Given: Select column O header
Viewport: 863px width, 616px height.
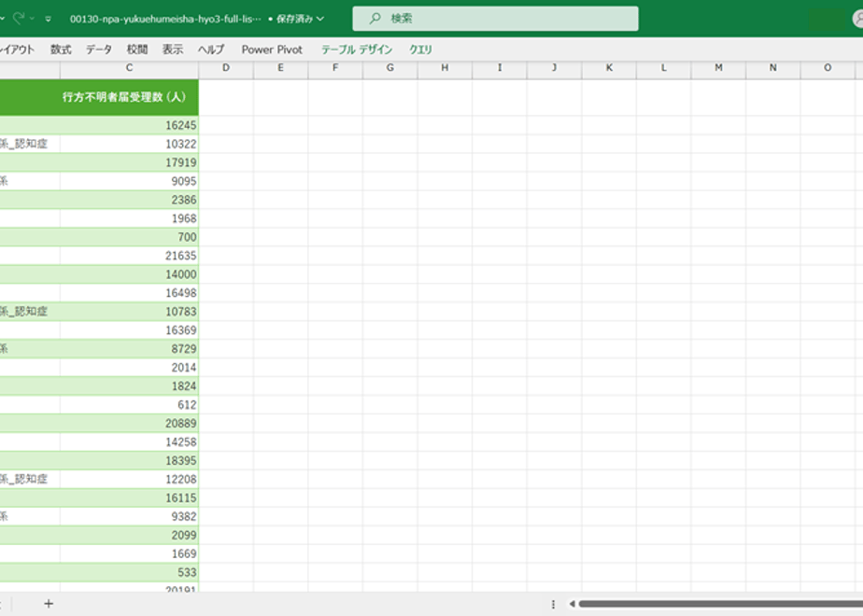Looking at the screenshot, I should tap(828, 67).
